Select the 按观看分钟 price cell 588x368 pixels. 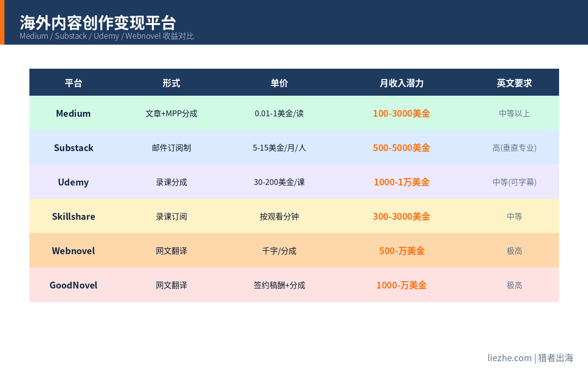(x=279, y=216)
